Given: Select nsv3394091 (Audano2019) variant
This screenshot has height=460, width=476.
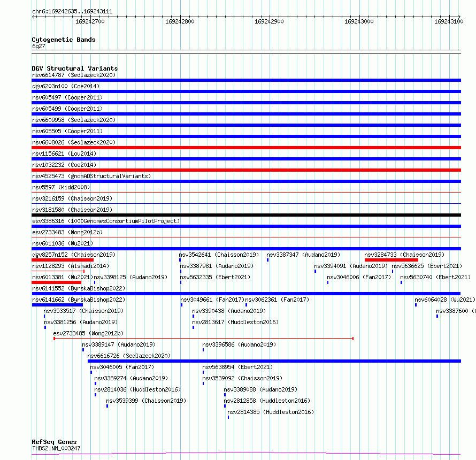Looking at the screenshot, I should point(351,266).
